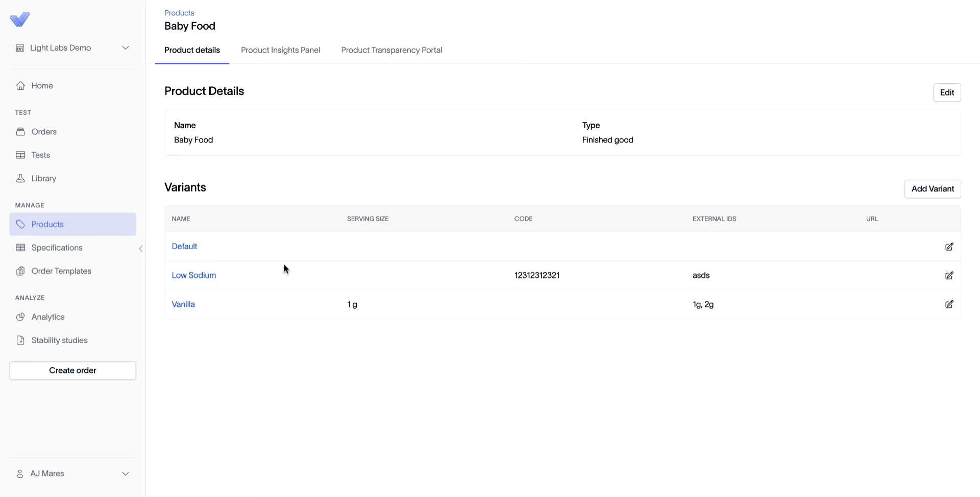The image size is (980, 497).
Task: Collapse the sidebar with the chevron arrow
Action: coord(141,249)
